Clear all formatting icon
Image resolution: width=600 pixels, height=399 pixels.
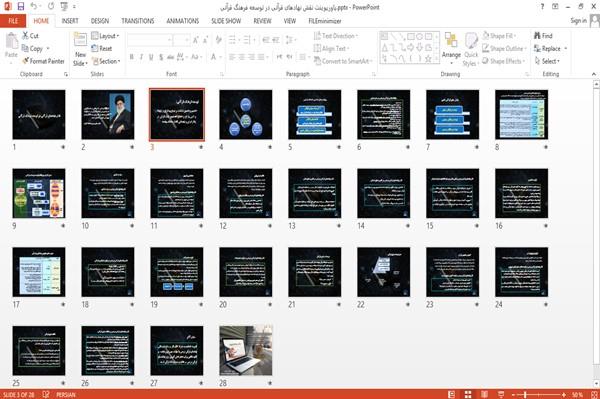tap(218, 40)
